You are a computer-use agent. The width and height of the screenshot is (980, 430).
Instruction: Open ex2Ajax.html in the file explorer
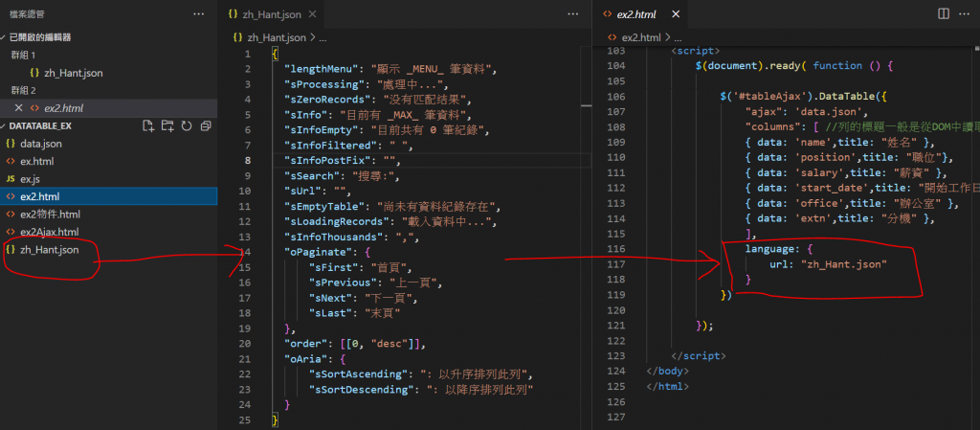coord(50,232)
